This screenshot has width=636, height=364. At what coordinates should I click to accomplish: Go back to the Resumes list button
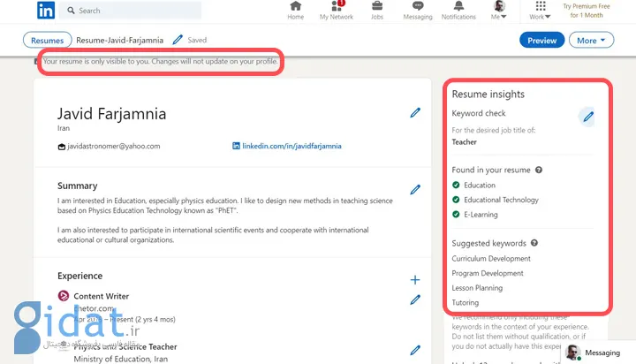[x=47, y=40]
